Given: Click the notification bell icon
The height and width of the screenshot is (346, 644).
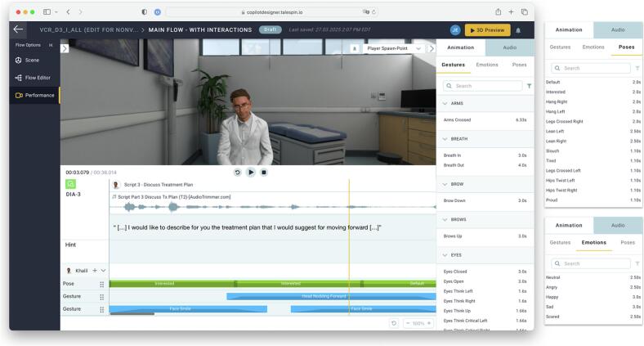Looking at the screenshot, I should coord(518,29).
